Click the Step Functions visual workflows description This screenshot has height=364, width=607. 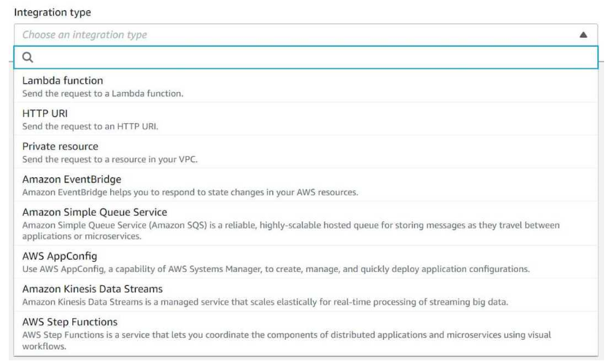[287, 341]
